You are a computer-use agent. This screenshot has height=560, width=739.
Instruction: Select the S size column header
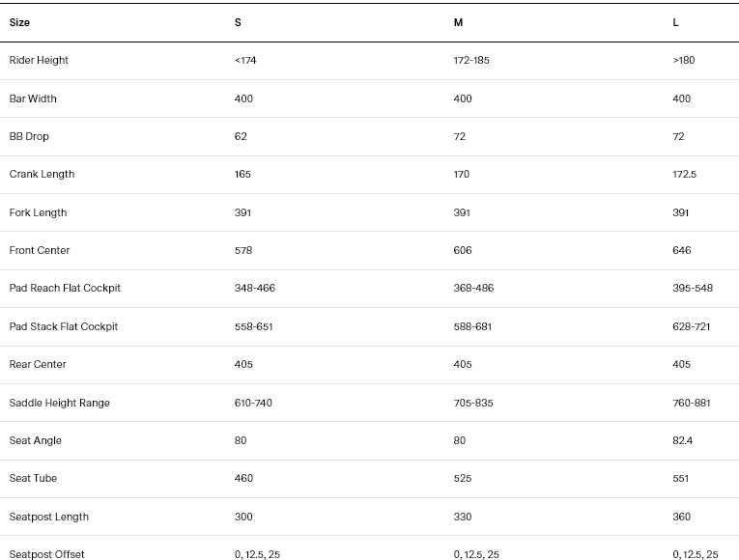point(238,22)
